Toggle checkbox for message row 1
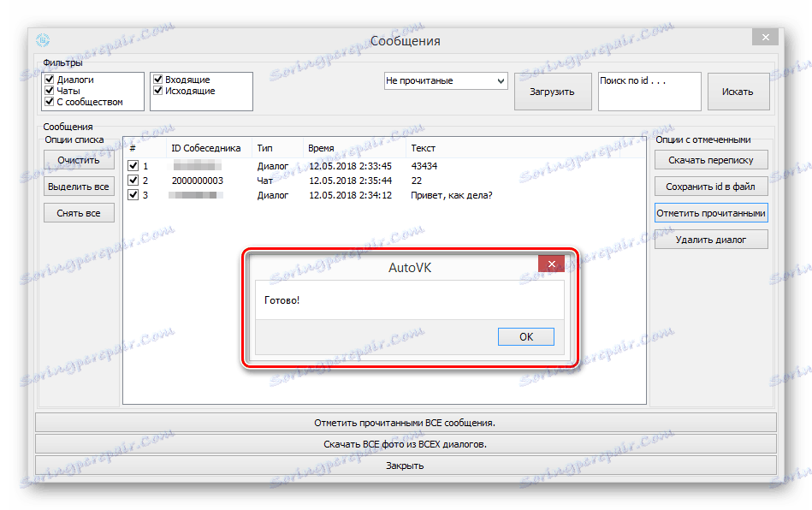Screen dimensions: 812x510 click(133, 166)
